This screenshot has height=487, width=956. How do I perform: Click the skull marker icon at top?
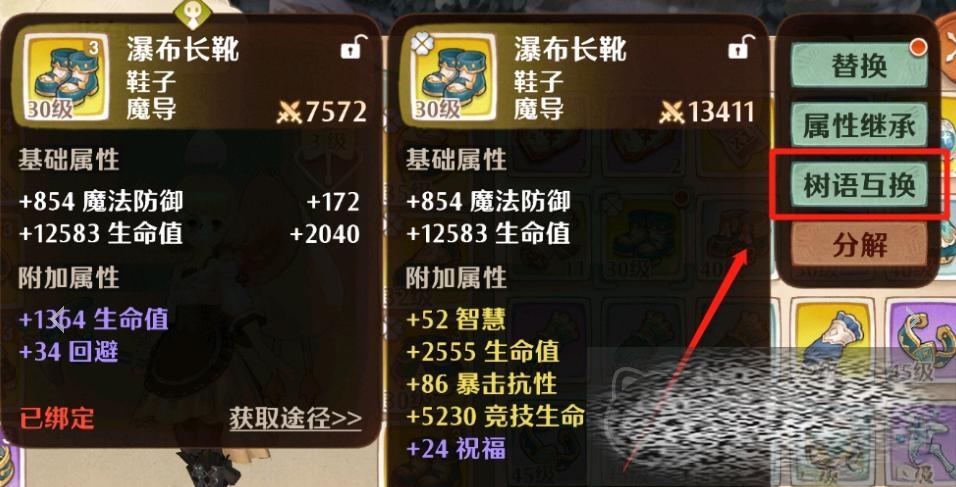[193, 13]
